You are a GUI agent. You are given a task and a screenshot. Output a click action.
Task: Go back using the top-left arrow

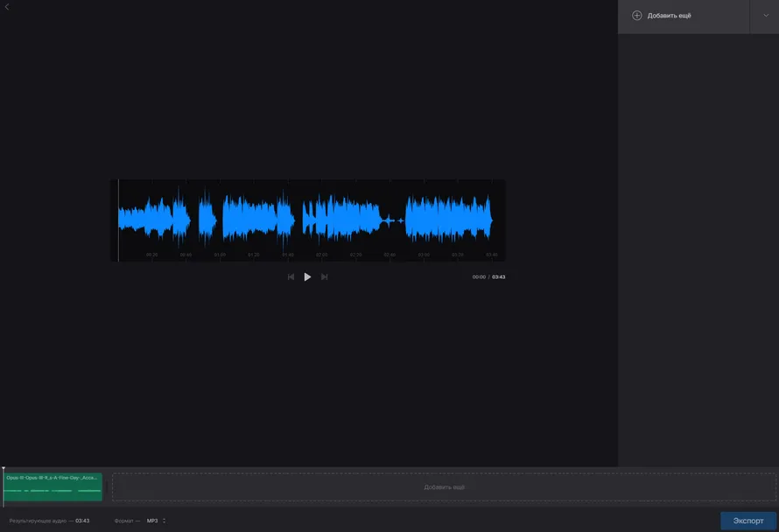(x=7, y=7)
